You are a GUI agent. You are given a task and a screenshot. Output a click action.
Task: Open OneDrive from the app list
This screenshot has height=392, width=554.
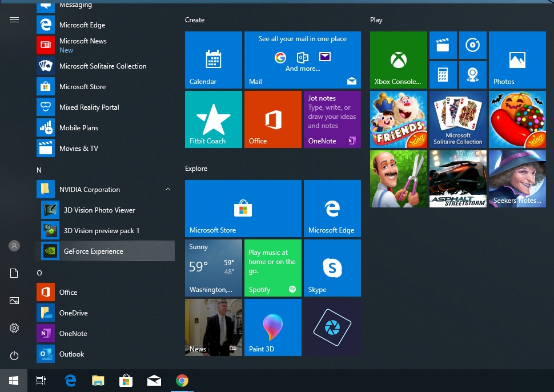105,313
